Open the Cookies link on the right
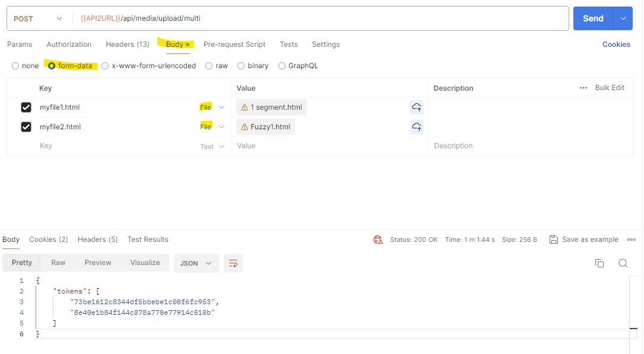Viewport: 644px width, 354px height. (616, 44)
